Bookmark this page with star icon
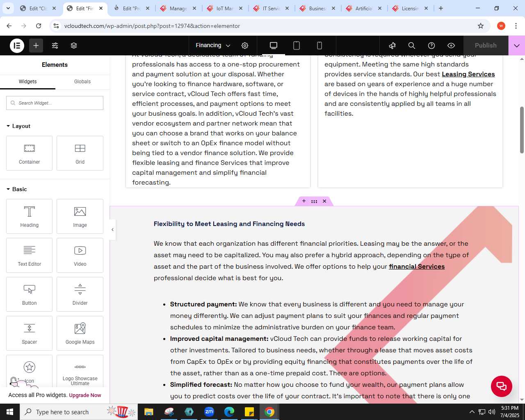This screenshot has height=420, width=525. (x=481, y=26)
